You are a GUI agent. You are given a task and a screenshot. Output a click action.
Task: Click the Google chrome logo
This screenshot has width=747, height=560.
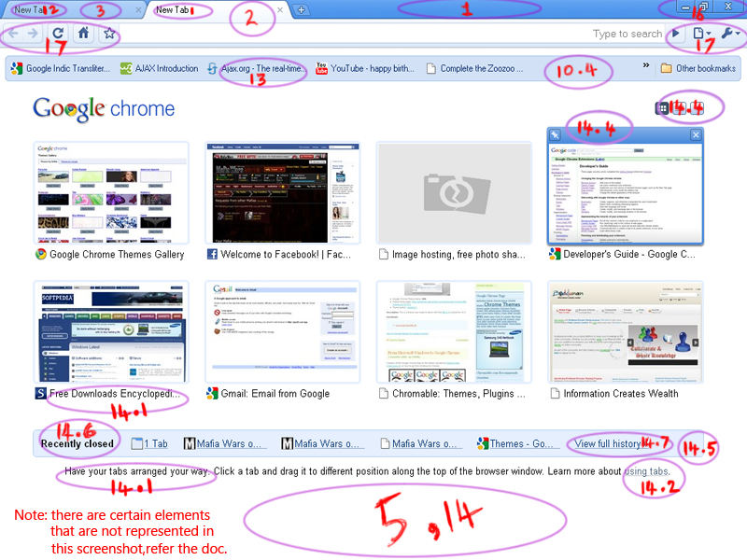104,109
